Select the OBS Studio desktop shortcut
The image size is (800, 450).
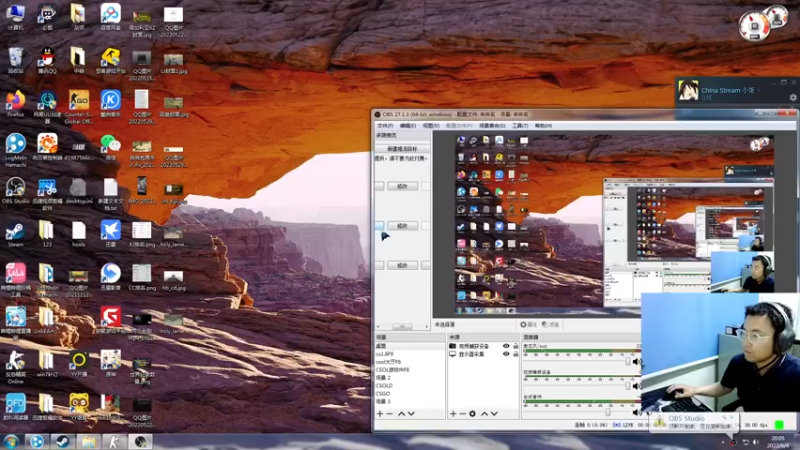16,190
